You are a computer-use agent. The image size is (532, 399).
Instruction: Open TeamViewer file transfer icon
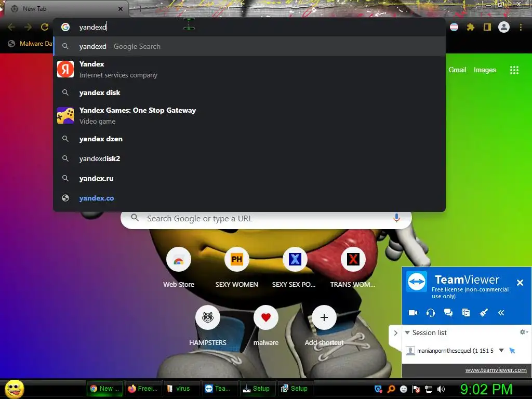coord(466,312)
